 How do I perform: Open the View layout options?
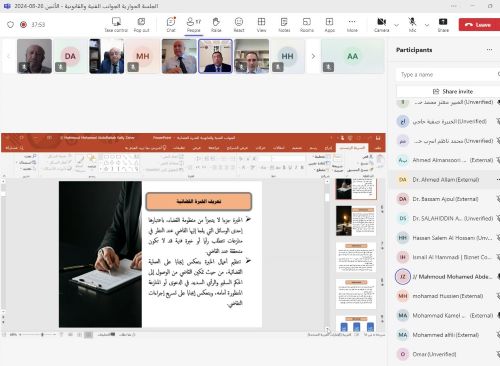tap(261, 25)
